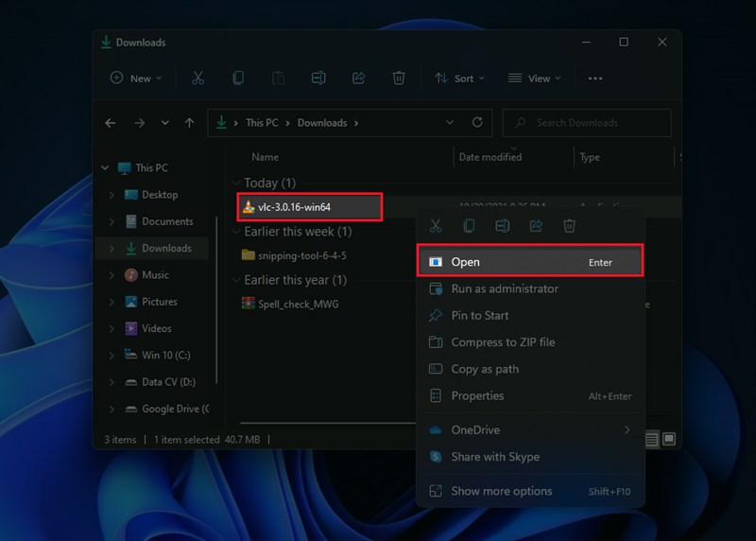Click the Cut icon in the context menu
The image size is (756, 541).
436,226
